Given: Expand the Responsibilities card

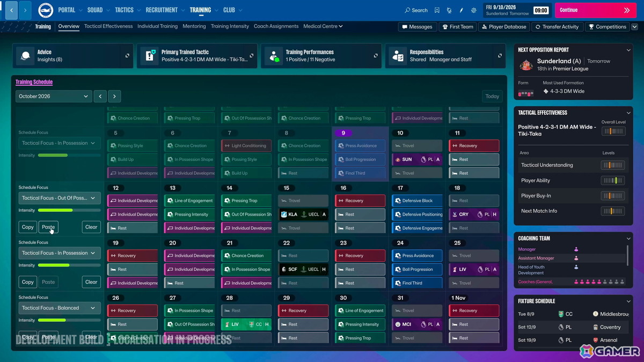Looking at the screenshot, I should coord(500,56).
